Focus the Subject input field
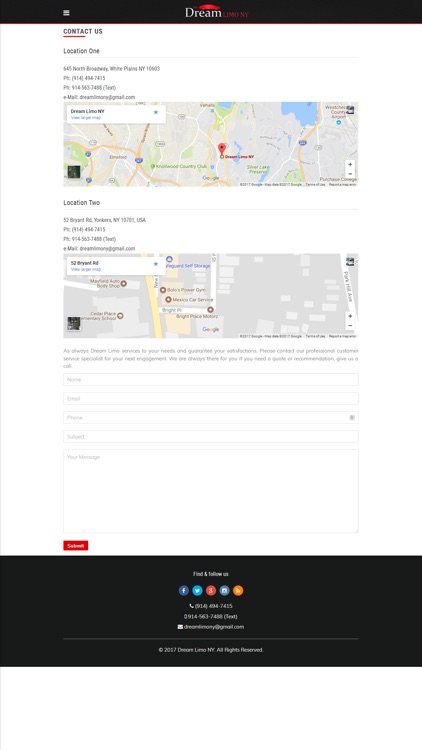The image size is (422, 750). [211, 437]
